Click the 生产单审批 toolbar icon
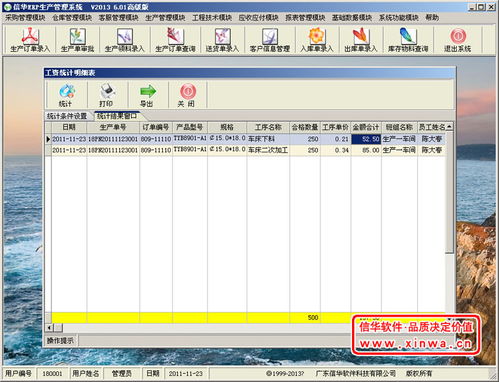499x382 pixels. 77,40
